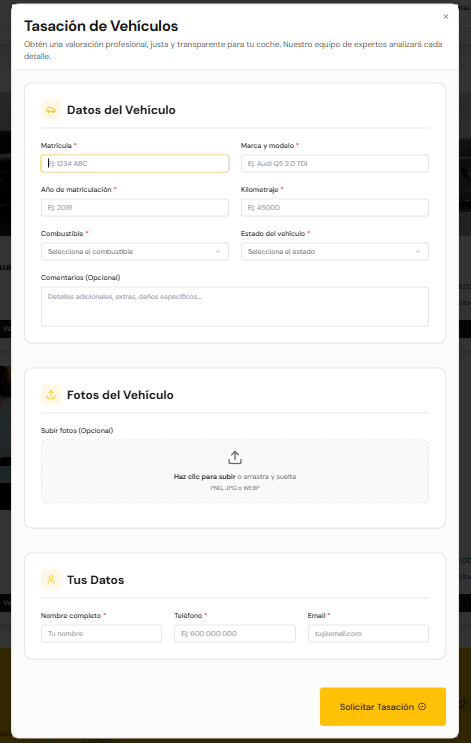Image resolution: width=471 pixels, height=743 pixels.
Task: Click the car icon beside Datos del Vehículo
Action: pos(51,110)
